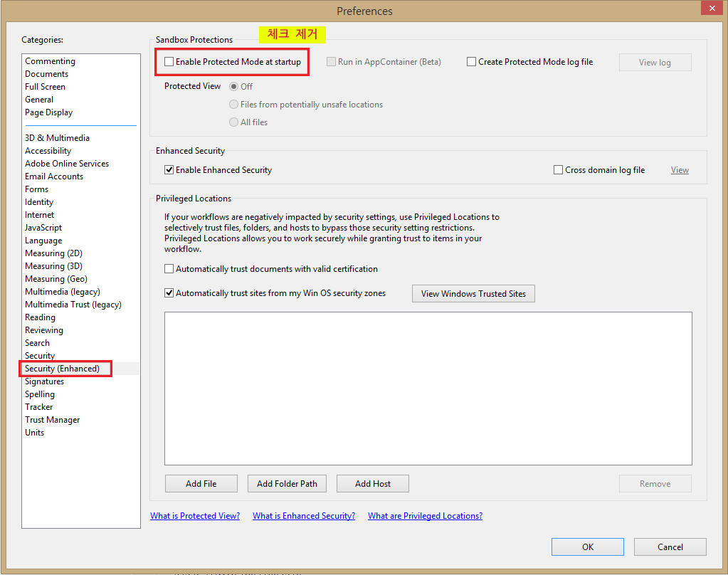
Task: Select the Off protected view option
Action: click(235, 86)
